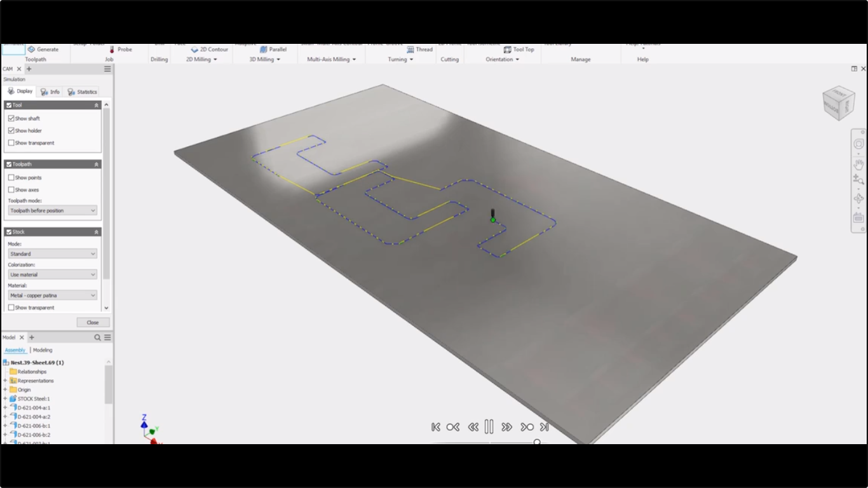The width and height of the screenshot is (868, 488).
Task: Click the Thread turning tool
Action: [420, 49]
